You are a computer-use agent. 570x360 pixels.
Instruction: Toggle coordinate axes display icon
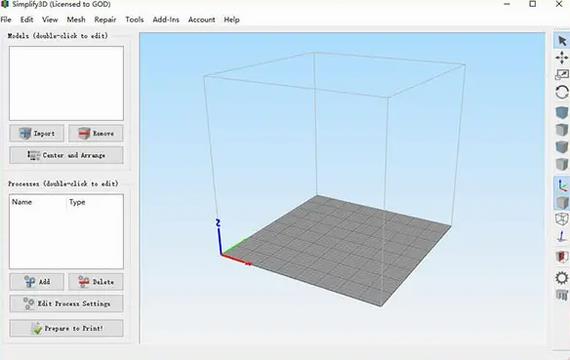[x=562, y=185]
